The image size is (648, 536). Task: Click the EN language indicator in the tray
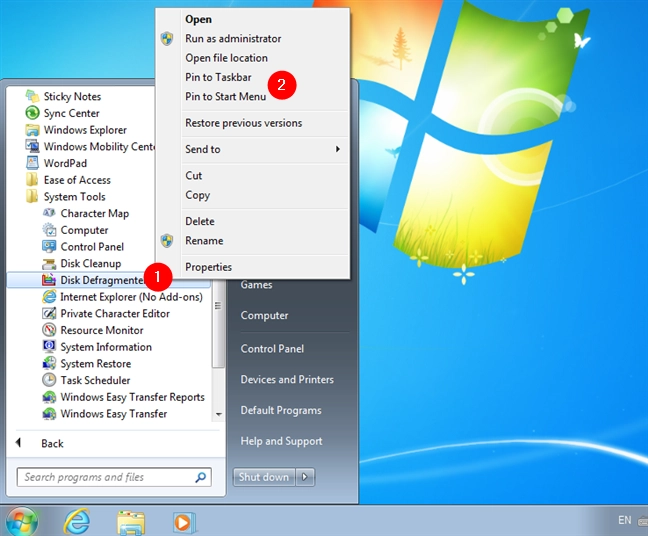pyautogui.click(x=624, y=520)
